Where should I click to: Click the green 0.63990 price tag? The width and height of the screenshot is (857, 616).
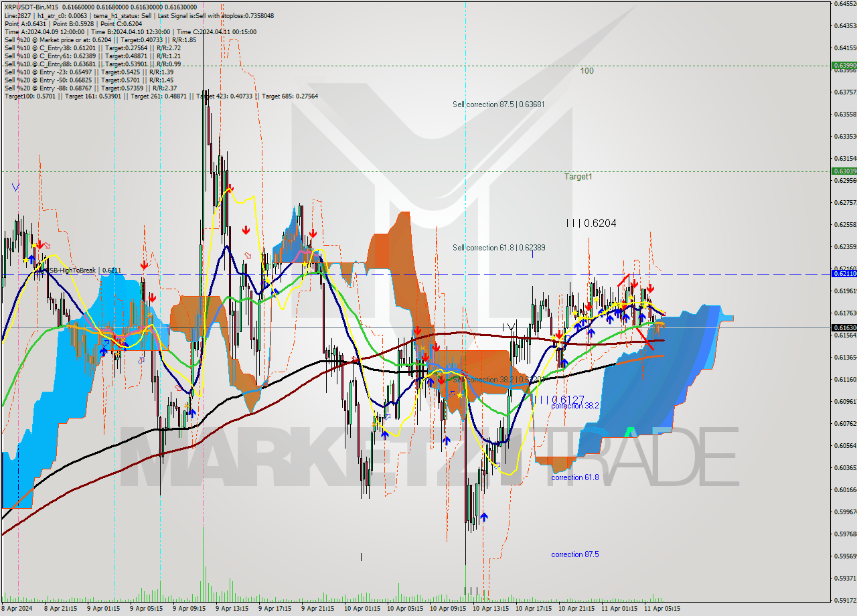(844, 66)
